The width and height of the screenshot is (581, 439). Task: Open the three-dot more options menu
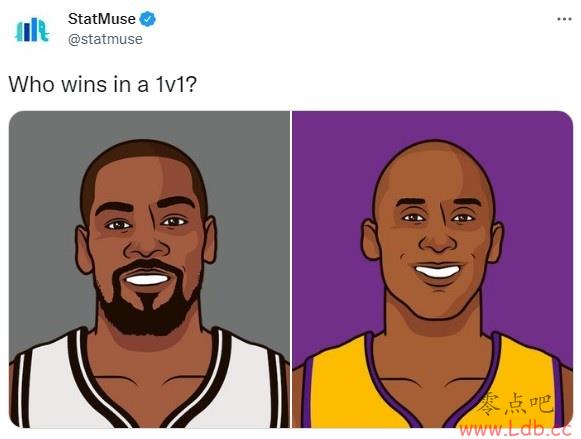point(564,19)
